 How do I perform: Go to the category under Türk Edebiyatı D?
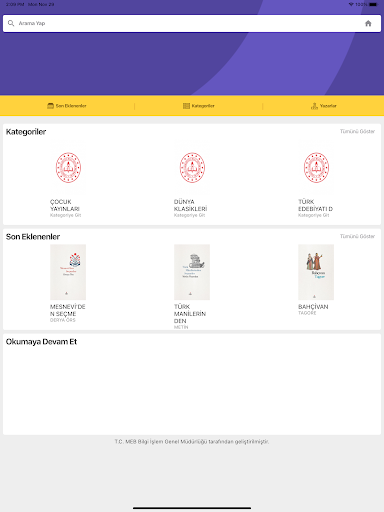click(313, 215)
